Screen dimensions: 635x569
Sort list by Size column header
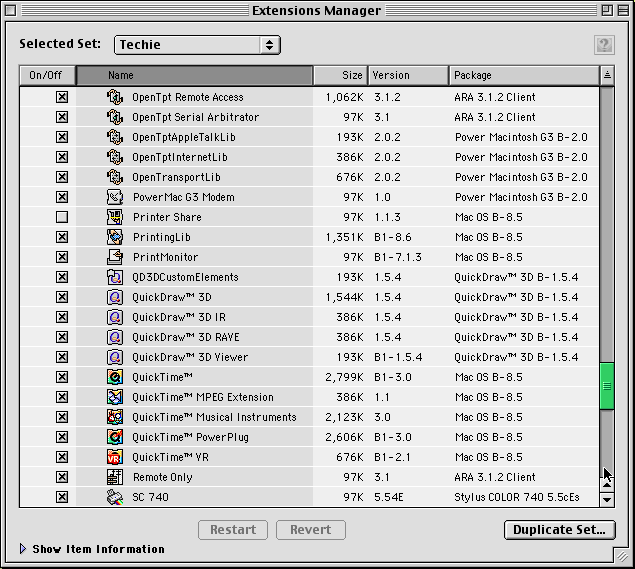[x=341, y=75]
